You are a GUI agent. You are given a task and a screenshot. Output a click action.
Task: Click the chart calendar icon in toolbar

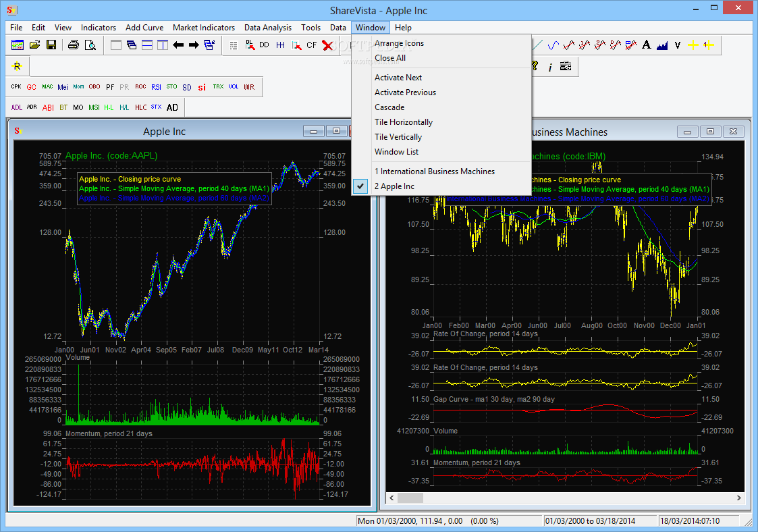[x=18, y=45]
